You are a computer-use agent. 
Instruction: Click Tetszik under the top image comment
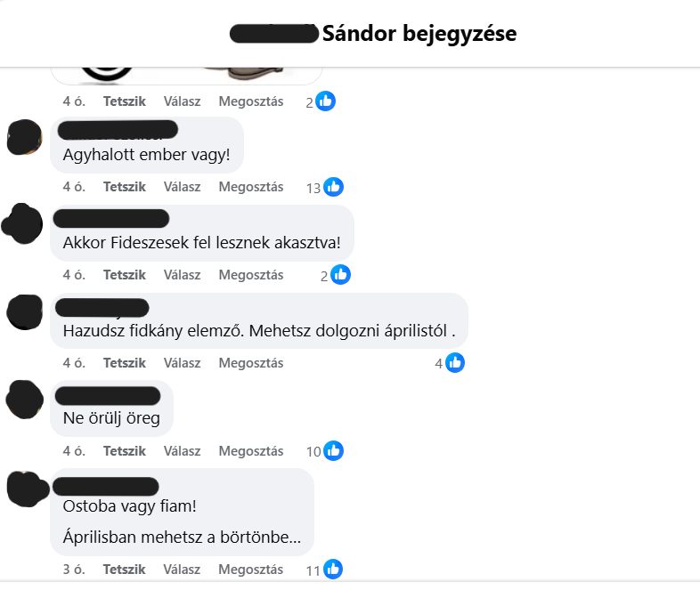coord(125,101)
